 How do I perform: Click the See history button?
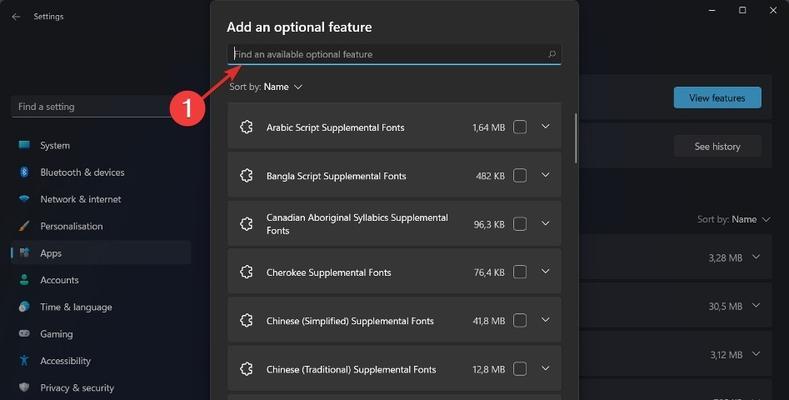[718, 146]
